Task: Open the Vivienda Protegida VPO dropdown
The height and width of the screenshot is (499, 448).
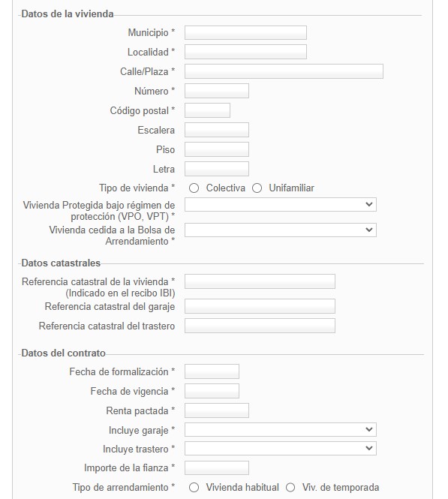Action: pos(281,204)
